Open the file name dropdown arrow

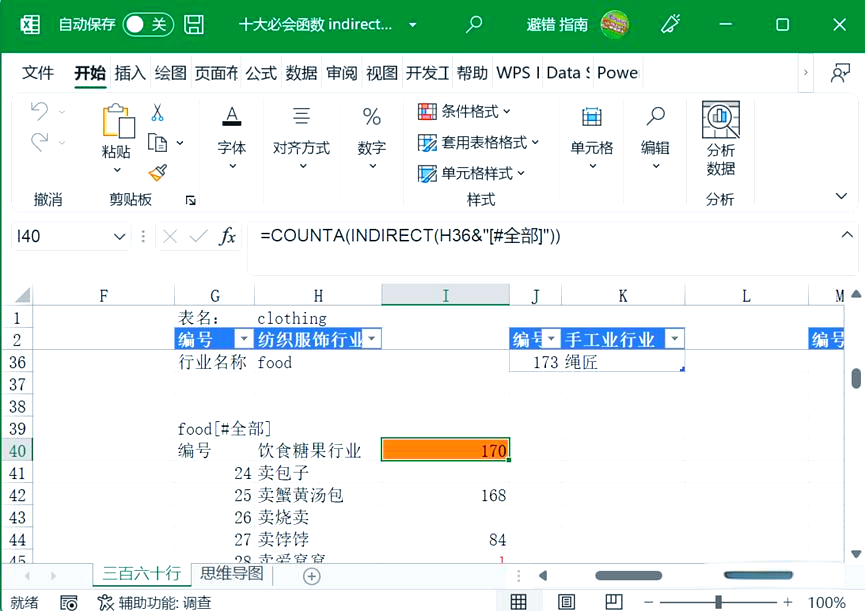point(412,25)
